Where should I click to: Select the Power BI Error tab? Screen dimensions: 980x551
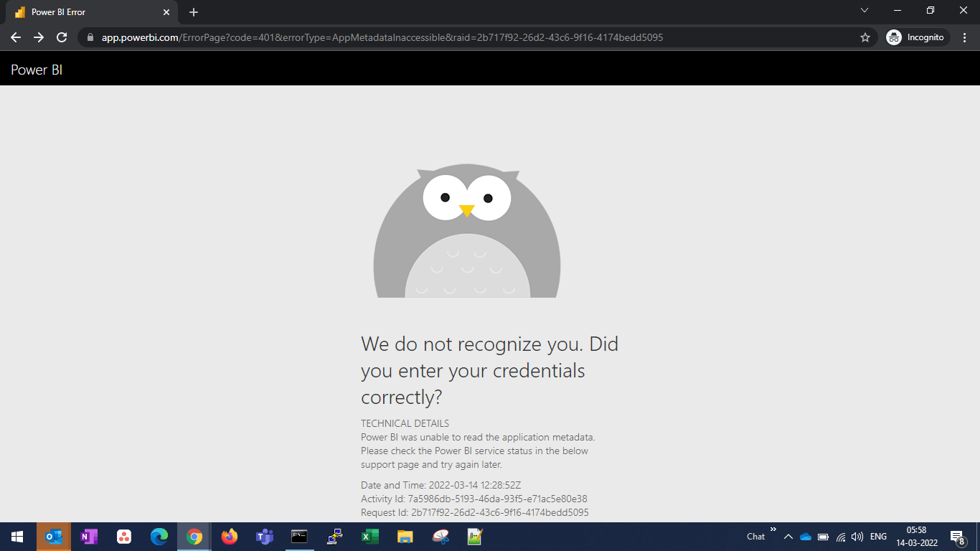(93, 12)
